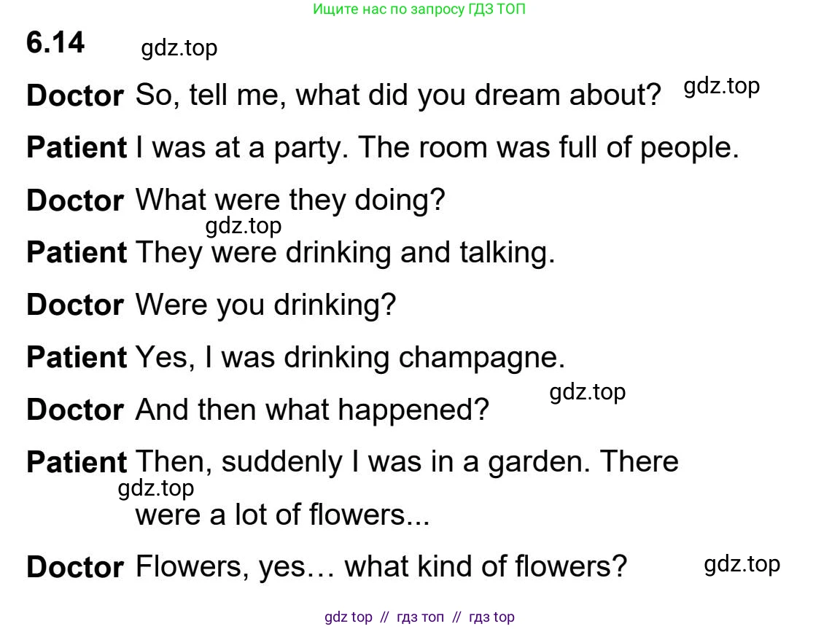The height and width of the screenshot is (629, 840).
Task: Click the green header text "Ищите нас по запросу ГДЗ ТОП"
Action: (419, 9)
